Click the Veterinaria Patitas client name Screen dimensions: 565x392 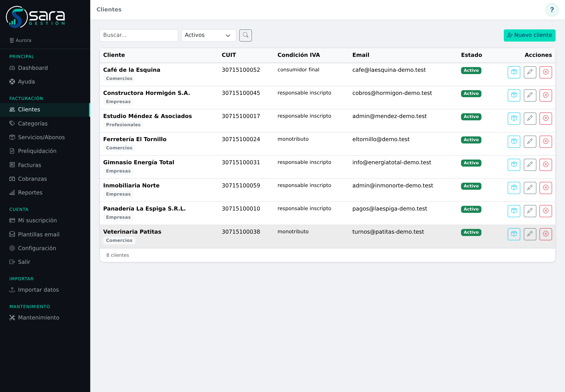tap(132, 232)
